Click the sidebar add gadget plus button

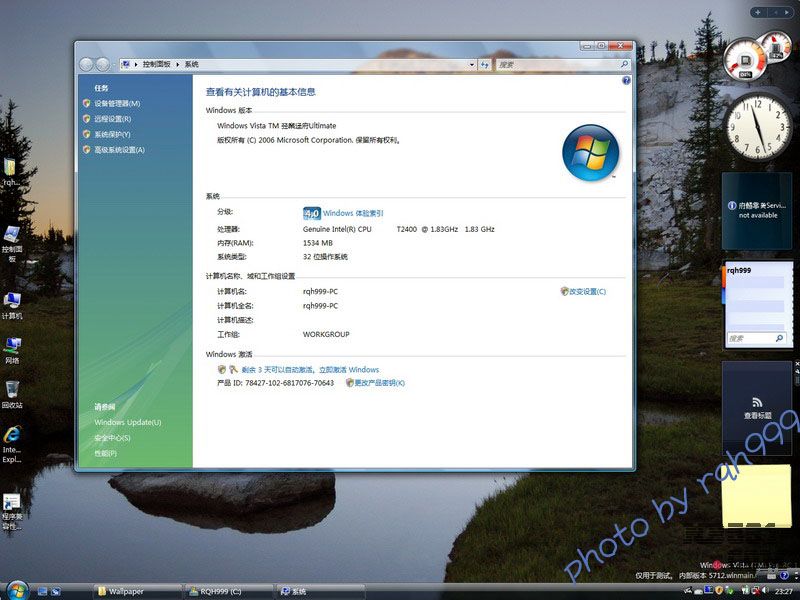(758, 12)
